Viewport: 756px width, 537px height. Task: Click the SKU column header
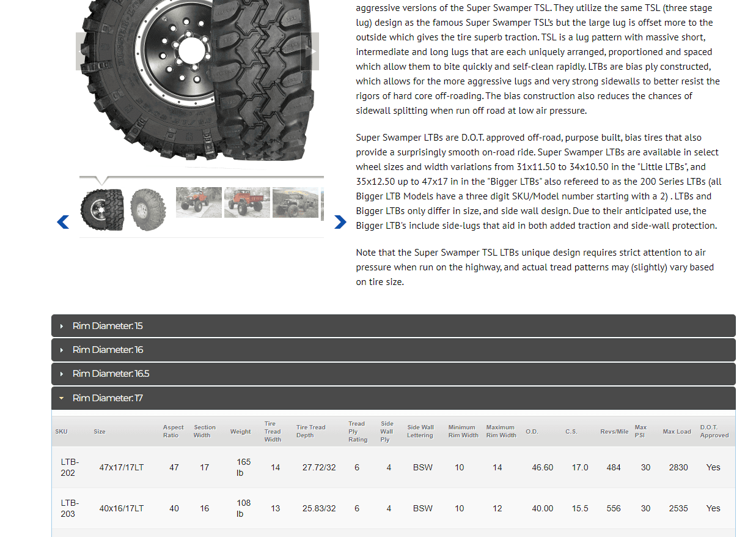pos(61,432)
